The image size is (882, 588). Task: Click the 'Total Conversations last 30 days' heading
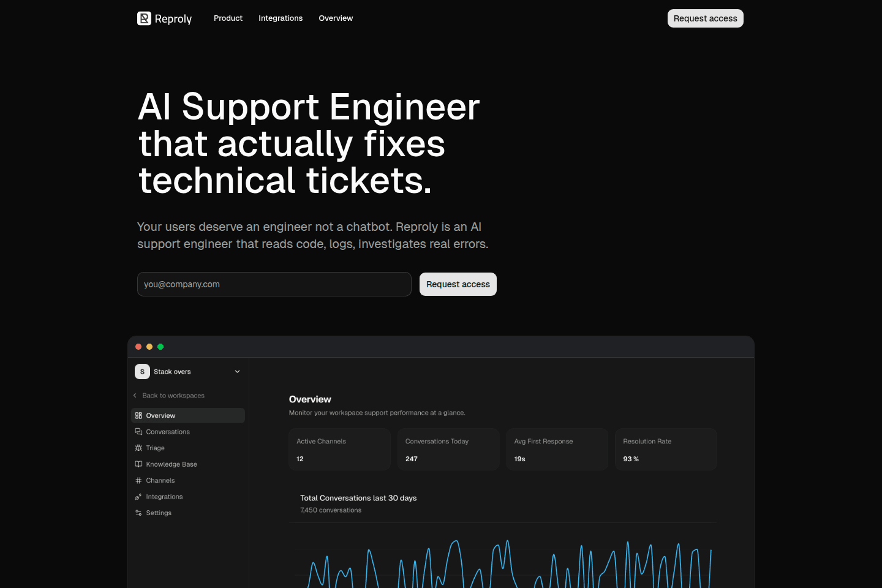[x=358, y=498]
